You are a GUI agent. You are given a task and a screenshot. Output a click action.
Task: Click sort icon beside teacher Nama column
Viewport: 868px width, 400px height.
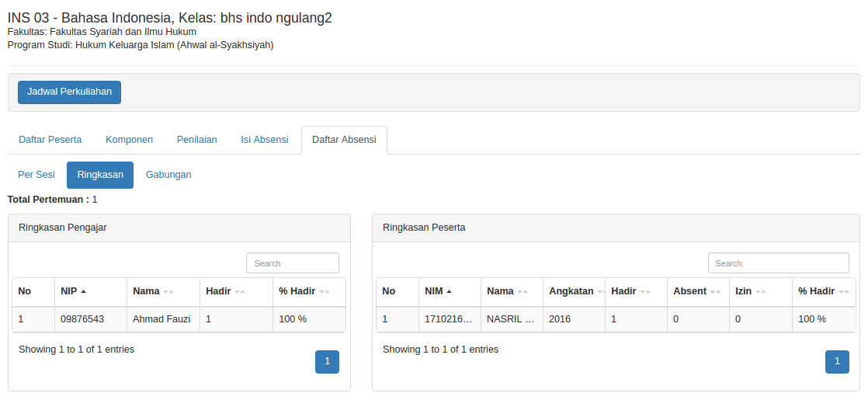click(168, 291)
